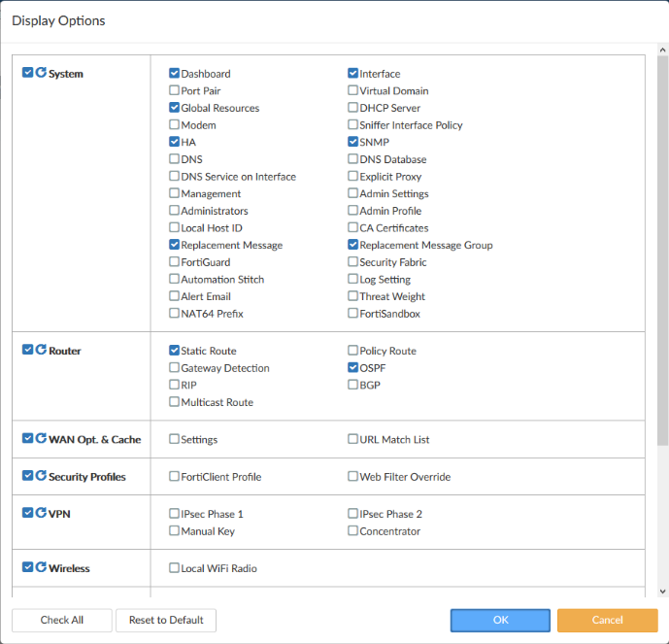The image size is (669, 644).
Task: Uncheck Global Resources
Action: [174, 107]
